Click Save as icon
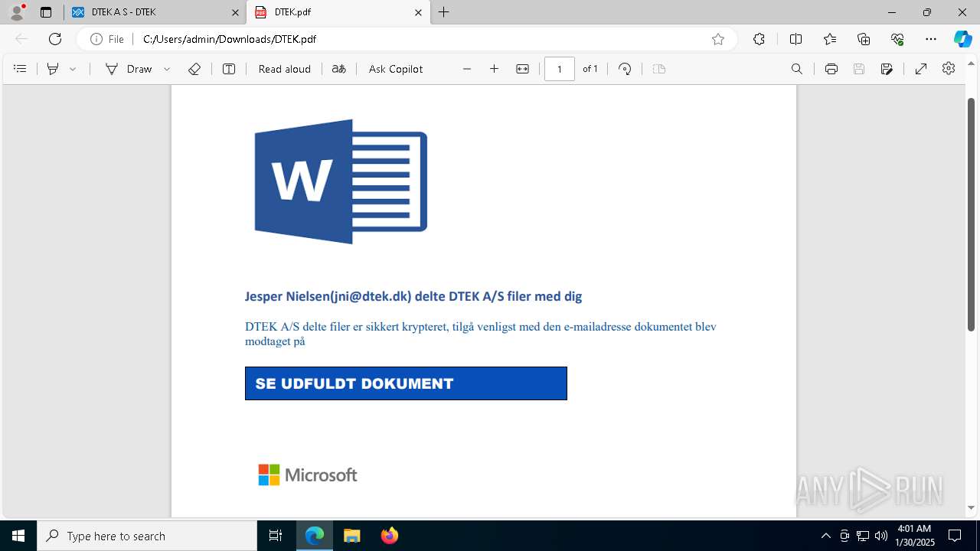Viewport: 980px width, 551px height. click(887, 69)
